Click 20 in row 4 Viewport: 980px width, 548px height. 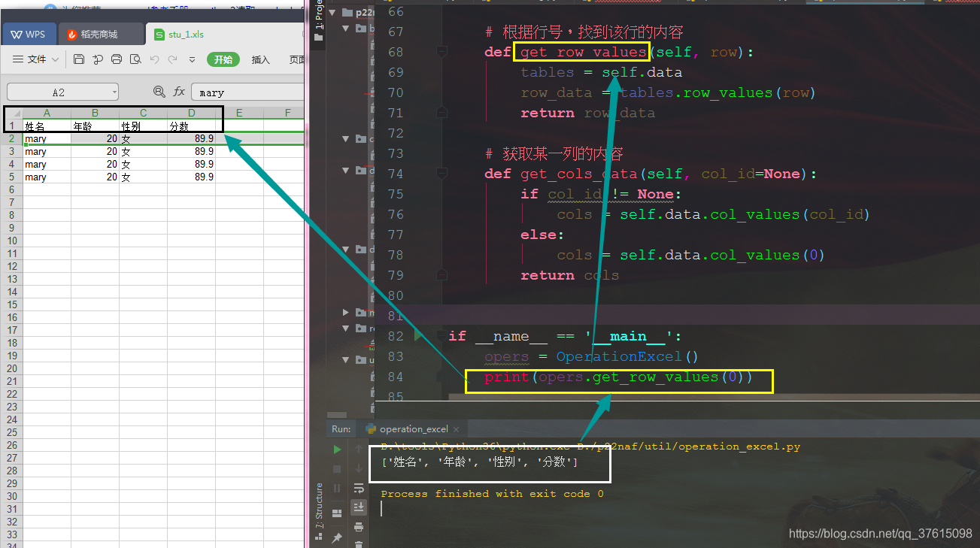(x=95, y=165)
